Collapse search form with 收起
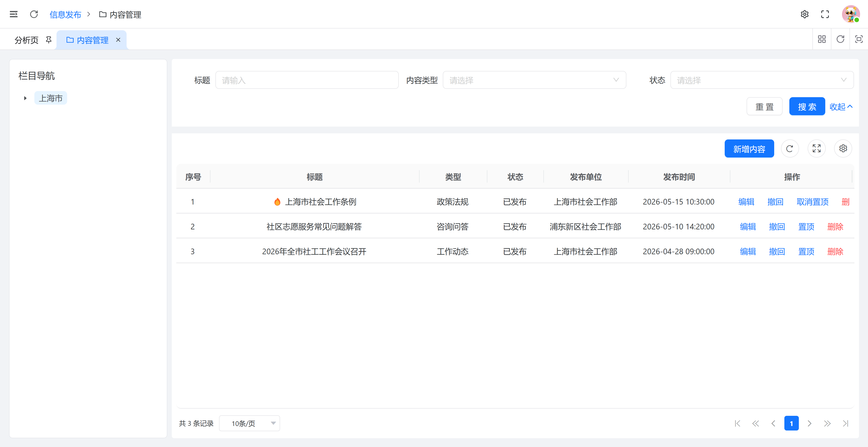Screen dimensions: 868x447 [x=841, y=107]
